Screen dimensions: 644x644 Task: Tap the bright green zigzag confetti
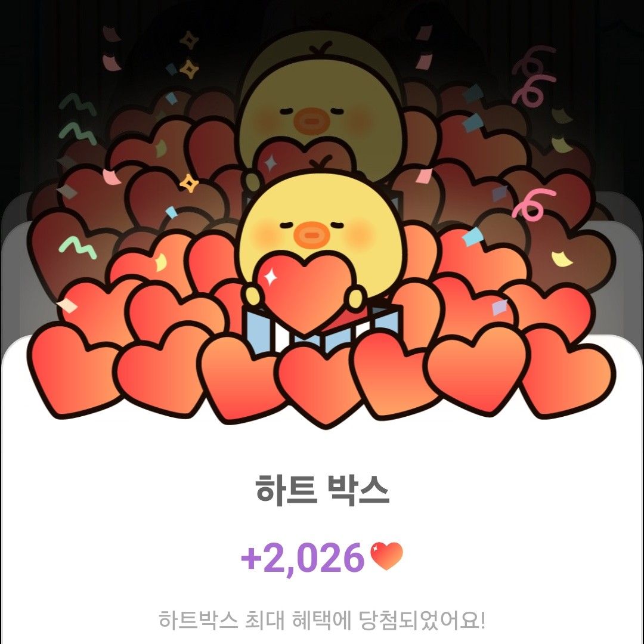[x=78, y=247]
